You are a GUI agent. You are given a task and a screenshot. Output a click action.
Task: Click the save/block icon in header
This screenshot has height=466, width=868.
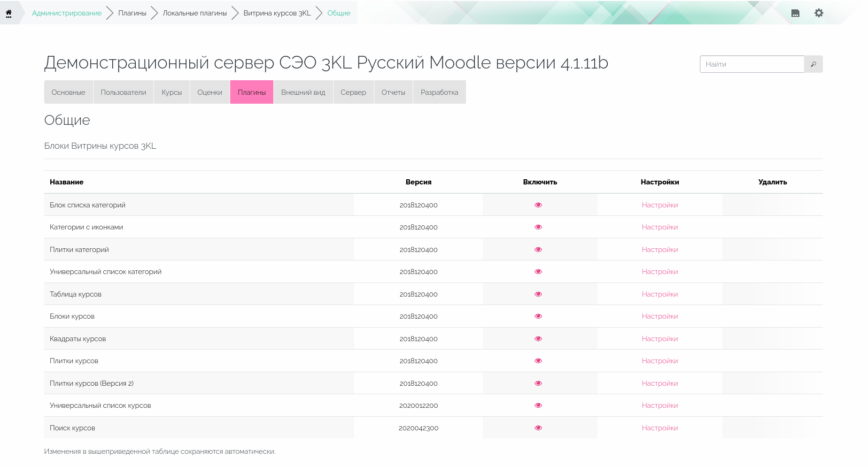click(x=795, y=13)
